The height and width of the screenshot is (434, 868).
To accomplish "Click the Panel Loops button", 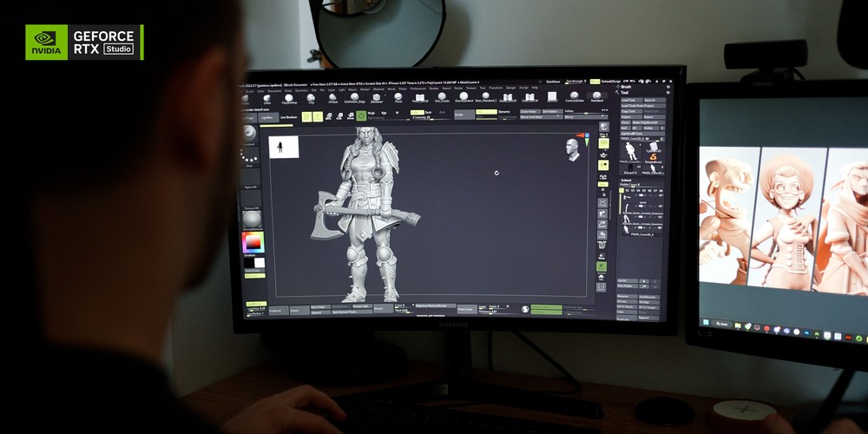I will pos(467,310).
